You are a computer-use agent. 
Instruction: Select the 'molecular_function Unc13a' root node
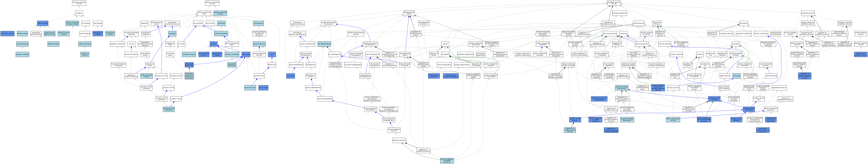(x=79, y=3)
